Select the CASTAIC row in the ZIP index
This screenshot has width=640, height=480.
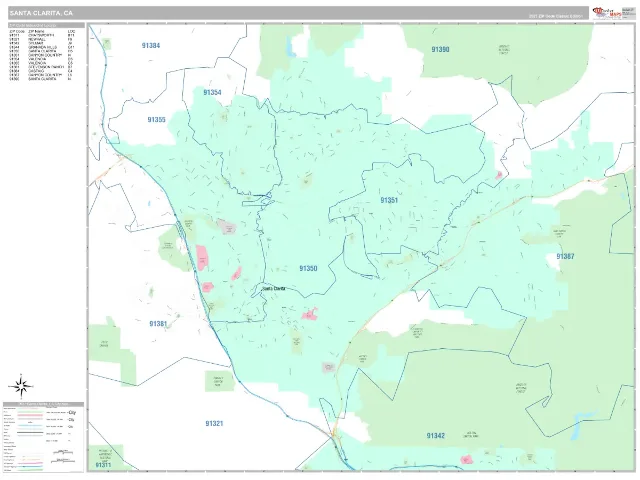click(42, 71)
